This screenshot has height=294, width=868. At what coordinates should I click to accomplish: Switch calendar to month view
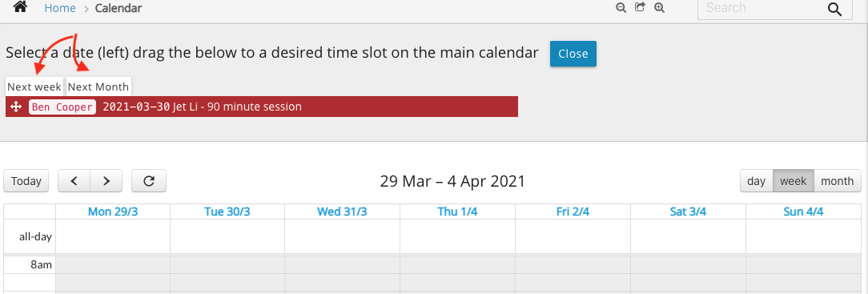[x=838, y=181]
